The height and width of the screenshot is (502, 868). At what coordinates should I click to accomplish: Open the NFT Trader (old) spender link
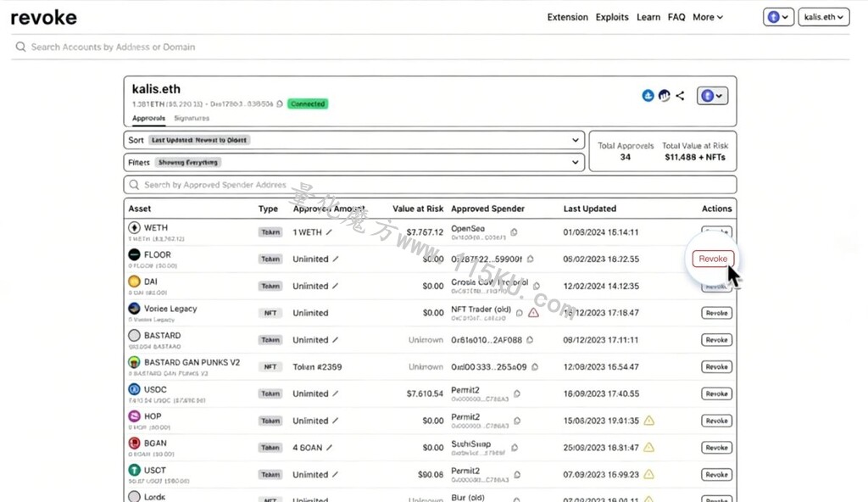coord(481,310)
